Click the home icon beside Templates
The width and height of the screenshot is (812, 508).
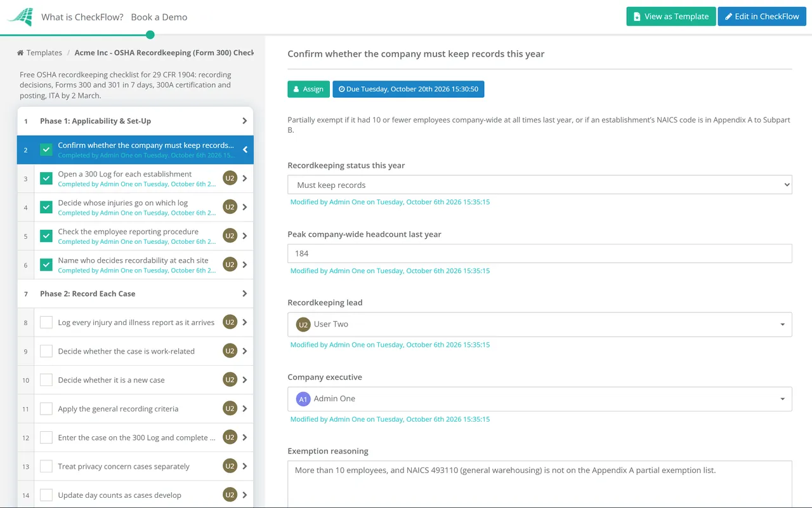pyautogui.click(x=20, y=53)
